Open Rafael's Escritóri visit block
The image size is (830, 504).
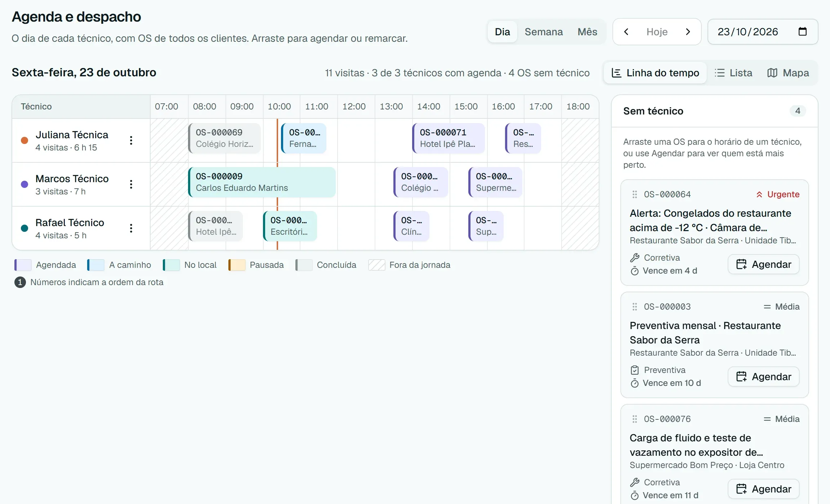coord(290,226)
